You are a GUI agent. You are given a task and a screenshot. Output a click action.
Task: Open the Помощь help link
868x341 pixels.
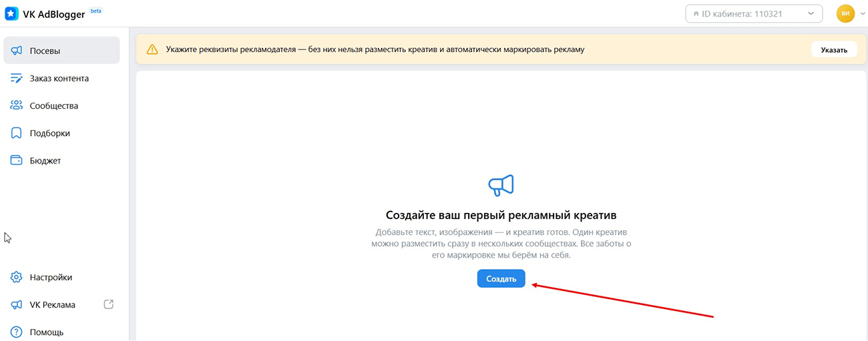61,332
